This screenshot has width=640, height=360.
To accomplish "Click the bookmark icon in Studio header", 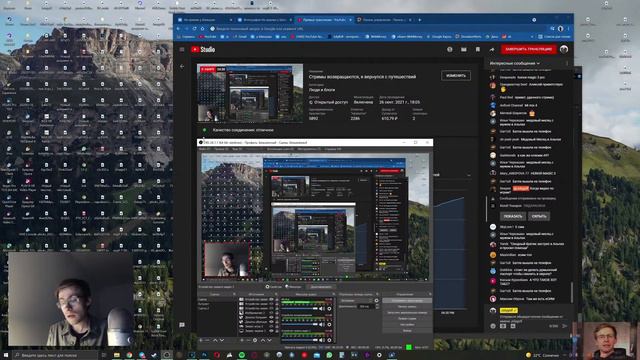I will click(478, 49).
